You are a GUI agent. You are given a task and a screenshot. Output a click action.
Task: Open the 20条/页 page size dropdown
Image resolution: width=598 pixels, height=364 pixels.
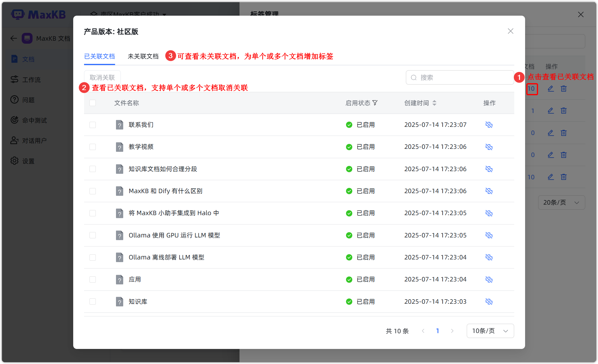tap(561, 202)
